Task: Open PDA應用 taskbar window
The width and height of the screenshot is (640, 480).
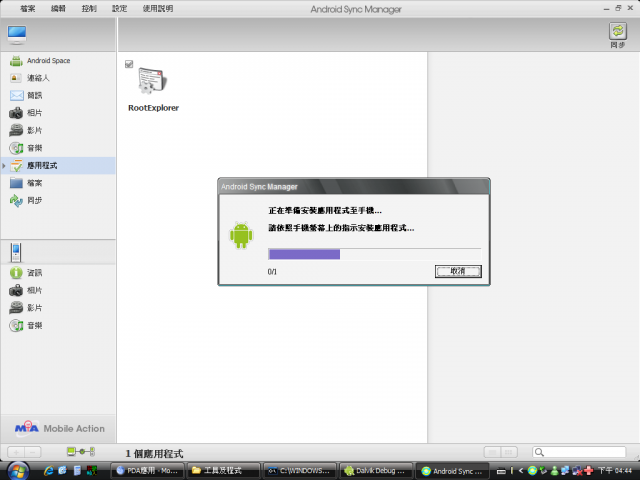Action: 147,471
